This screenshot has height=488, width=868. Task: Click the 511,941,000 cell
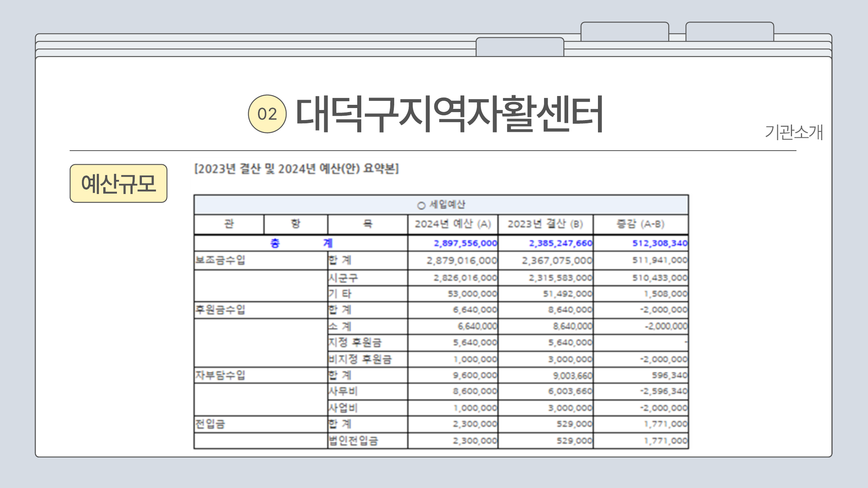[x=660, y=260]
